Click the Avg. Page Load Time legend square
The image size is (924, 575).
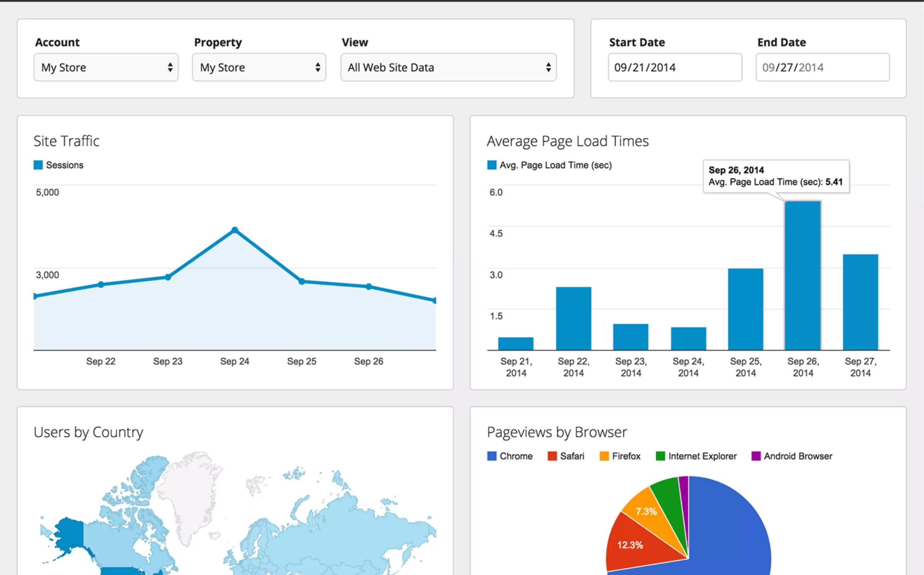pos(492,165)
